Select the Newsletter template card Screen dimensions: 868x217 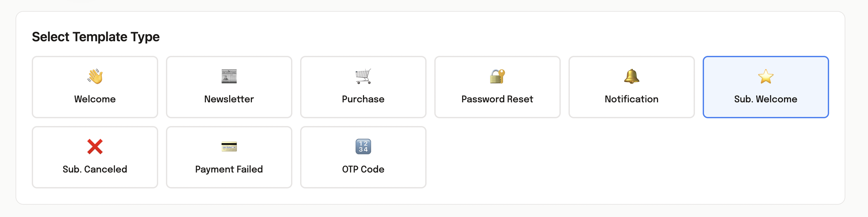point(229,87)
